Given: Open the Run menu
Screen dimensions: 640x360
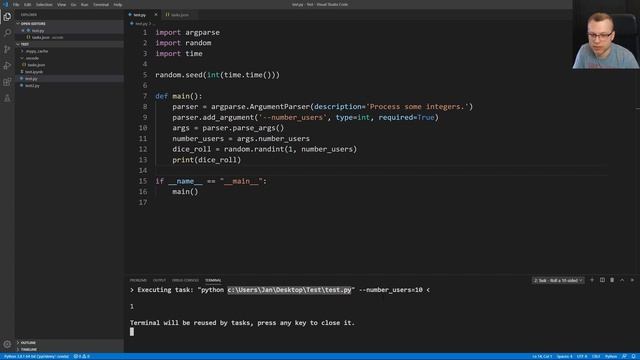Looking at the screenshot, I should pyautogui.click(x=84, y=4).
